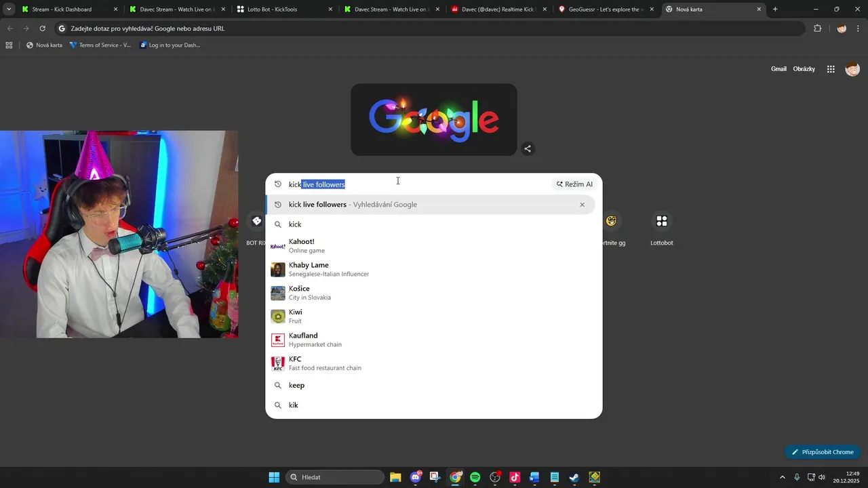The image size is (868, 488).
Task: Open Geometry Dash from the taskbar
Action: [594, 477]
